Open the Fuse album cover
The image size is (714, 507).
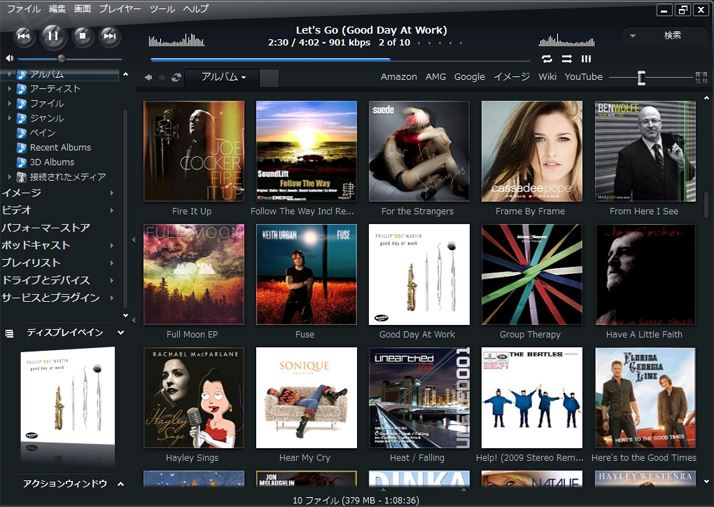pyautogui.click(x=306, y=274)
